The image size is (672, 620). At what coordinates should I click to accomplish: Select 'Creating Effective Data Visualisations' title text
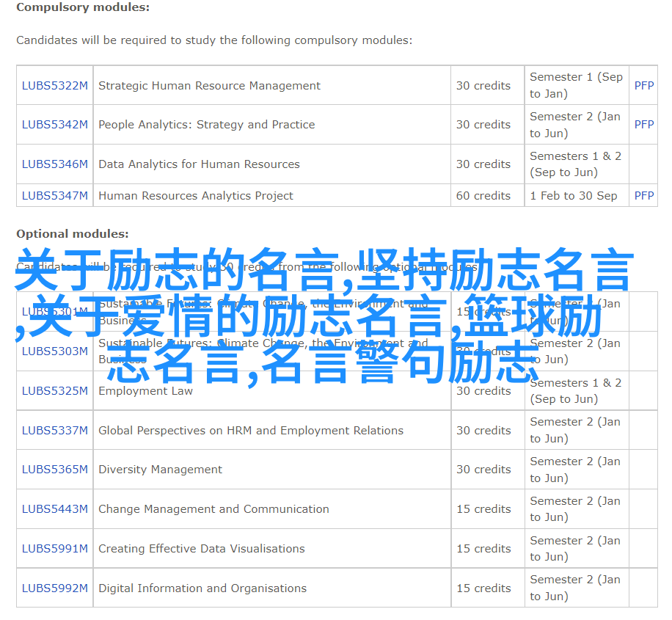(201, 549)
